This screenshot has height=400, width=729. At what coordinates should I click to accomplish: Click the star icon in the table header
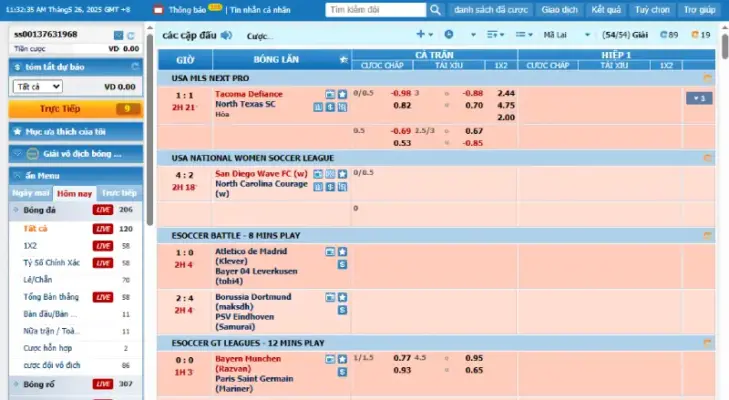point(343,60)
